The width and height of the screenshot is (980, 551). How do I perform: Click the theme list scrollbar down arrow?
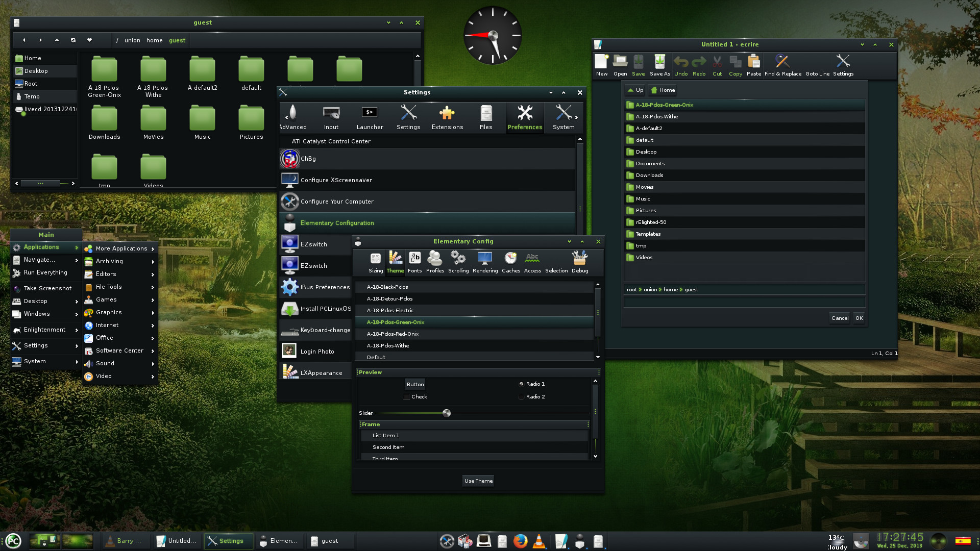point(598,357)
